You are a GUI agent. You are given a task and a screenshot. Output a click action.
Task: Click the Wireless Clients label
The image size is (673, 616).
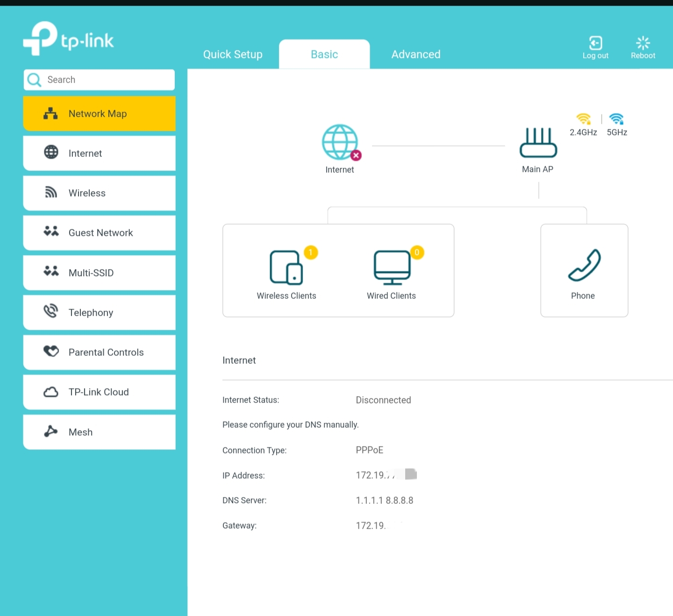point(286,296)
